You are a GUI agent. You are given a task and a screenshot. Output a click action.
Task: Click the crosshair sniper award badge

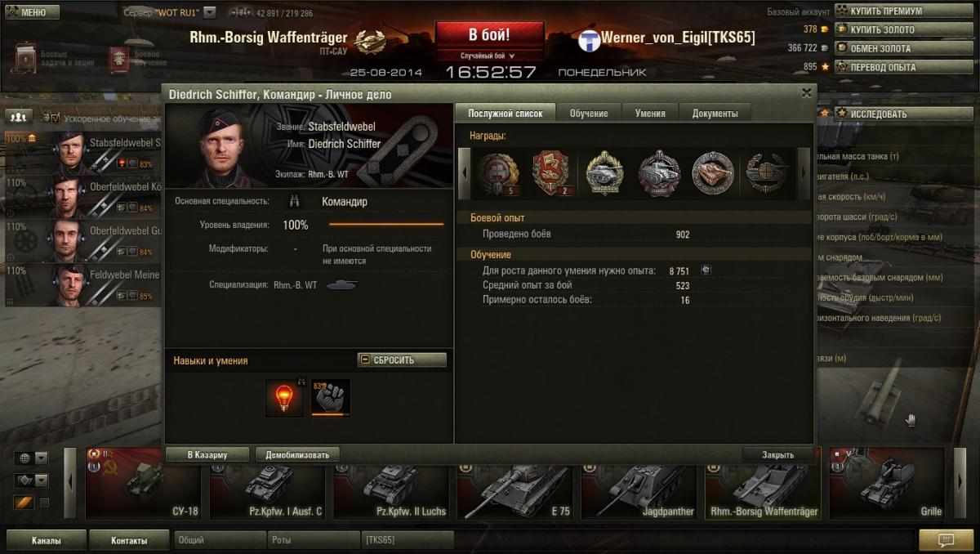click(x=766, y=173)
